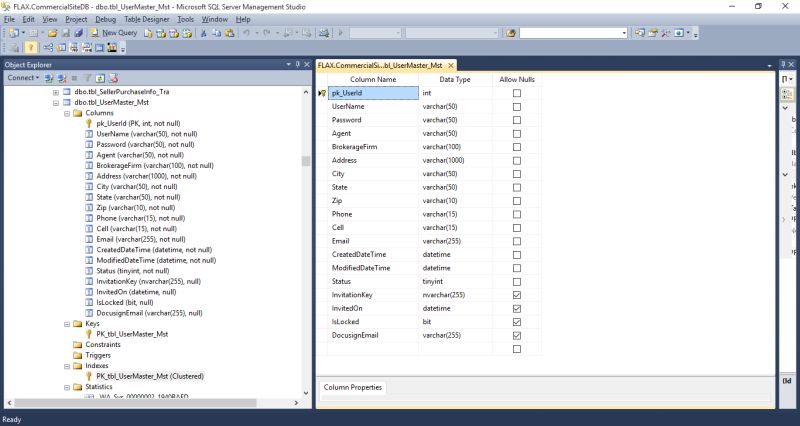This screenshot has width=800, height=426.
Task: Click the Relationships icon in Table Designer toolbar
Action: (x=48, y=48)
